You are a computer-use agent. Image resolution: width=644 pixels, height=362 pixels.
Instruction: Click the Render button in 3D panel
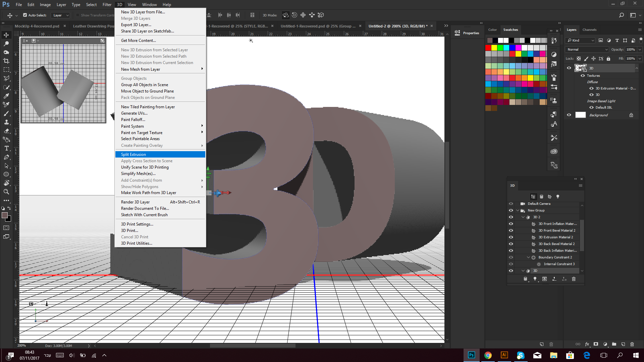(x=544, y=279)
